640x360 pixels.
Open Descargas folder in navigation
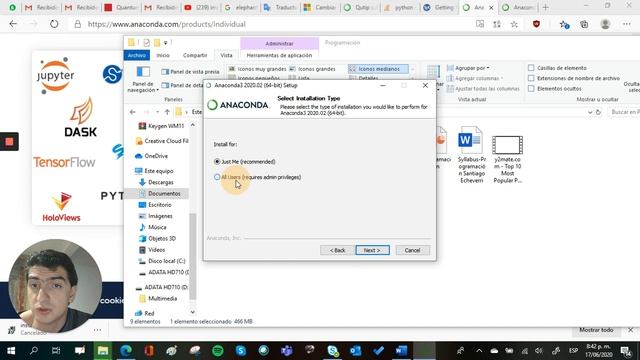coord(157,182)
